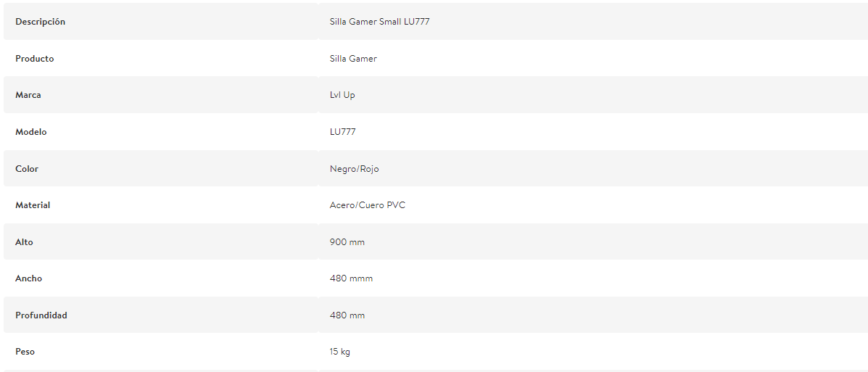Click the Silla Gamer Small LU777 value
This screenshot has width=868, height=372.
pyautogui.click(x=379, y=22)
